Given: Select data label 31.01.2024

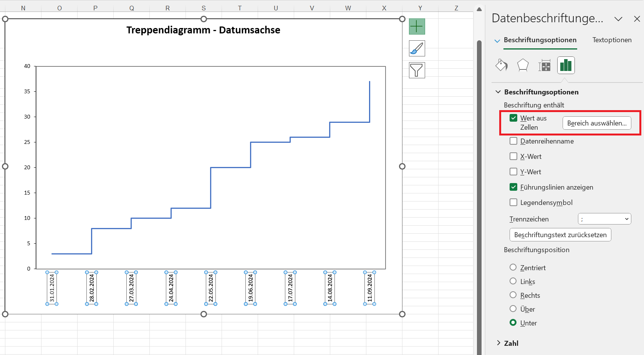Looking at the screenshot, I should point(52,288).
